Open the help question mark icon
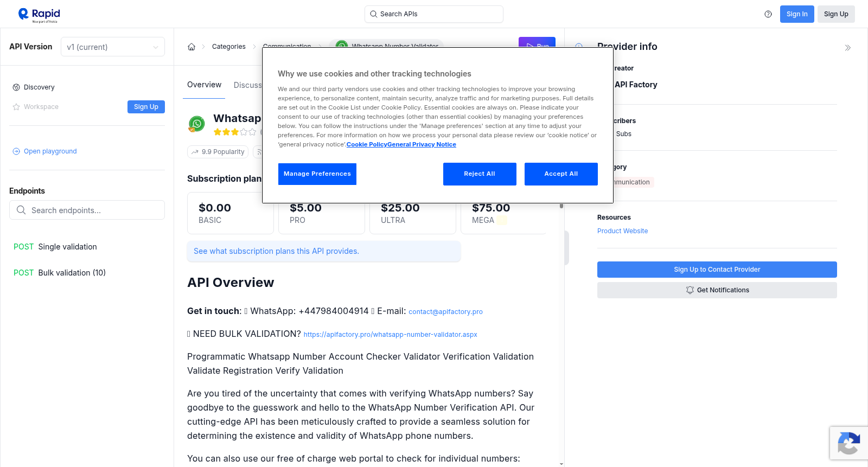Screen dimensions: 868x467 [x=768, y=14]
